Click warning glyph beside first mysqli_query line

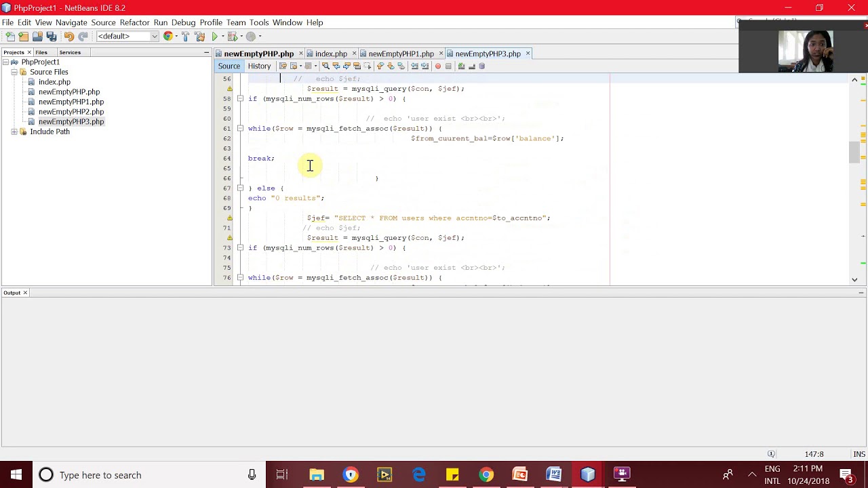click(x=229, y=89)
